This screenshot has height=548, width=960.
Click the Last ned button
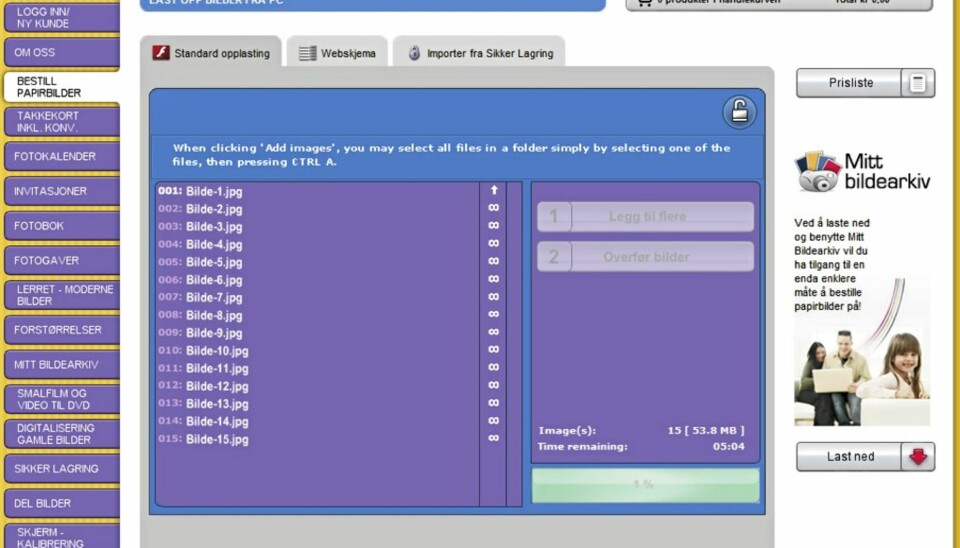[849, 457]
